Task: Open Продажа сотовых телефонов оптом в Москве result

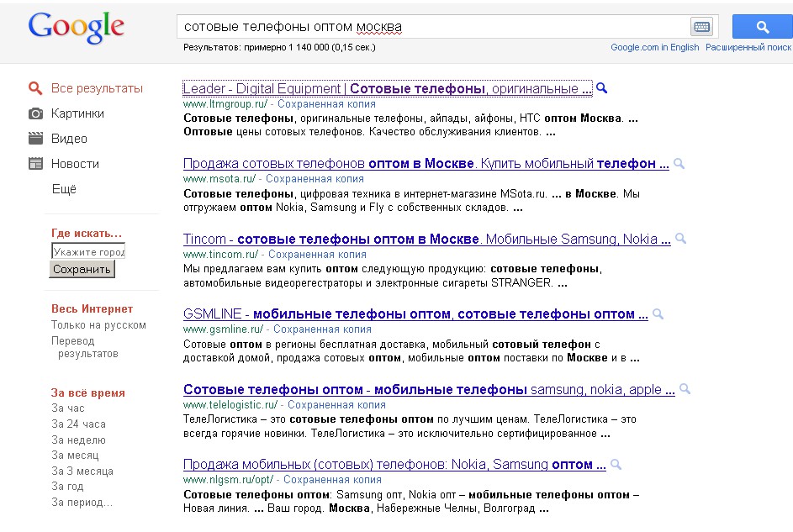Action: (426, 164)
